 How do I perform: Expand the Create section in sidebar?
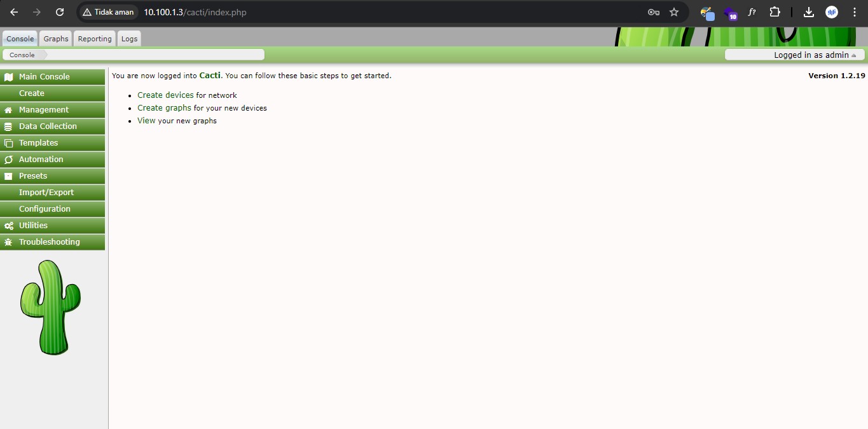(x=52, y=93)
